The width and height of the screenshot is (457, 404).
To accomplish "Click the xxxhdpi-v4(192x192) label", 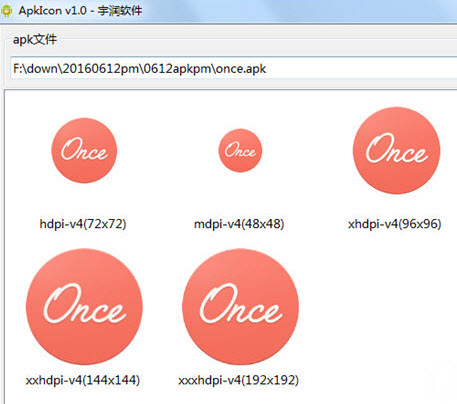I will coord(239,380).
